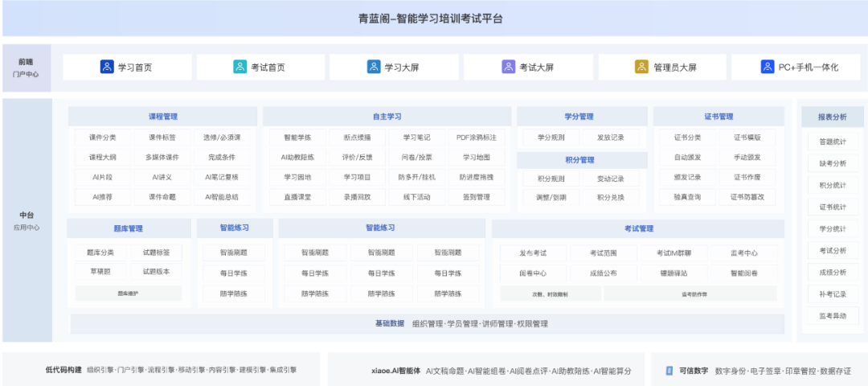Click the 证书模版 box
Image resolution: width=868 pixels, height=386 pixels.
tap(747, 138)
